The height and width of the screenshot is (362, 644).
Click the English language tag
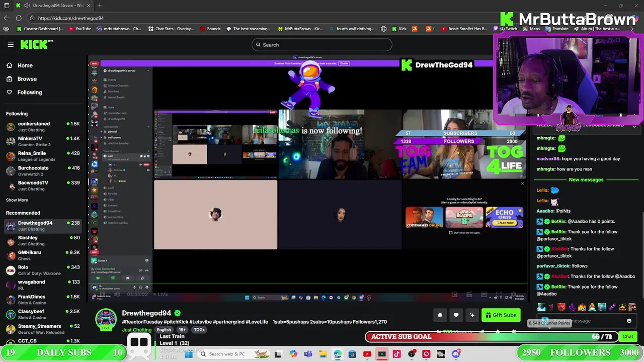(164, 330)
